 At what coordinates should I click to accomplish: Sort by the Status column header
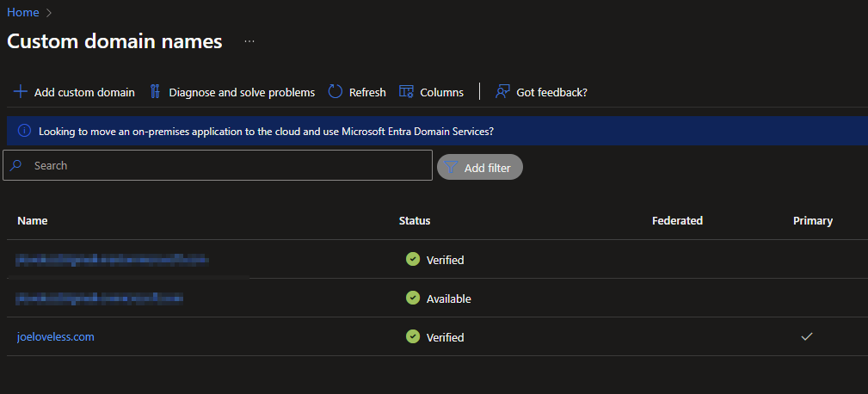tap(415, 221)
